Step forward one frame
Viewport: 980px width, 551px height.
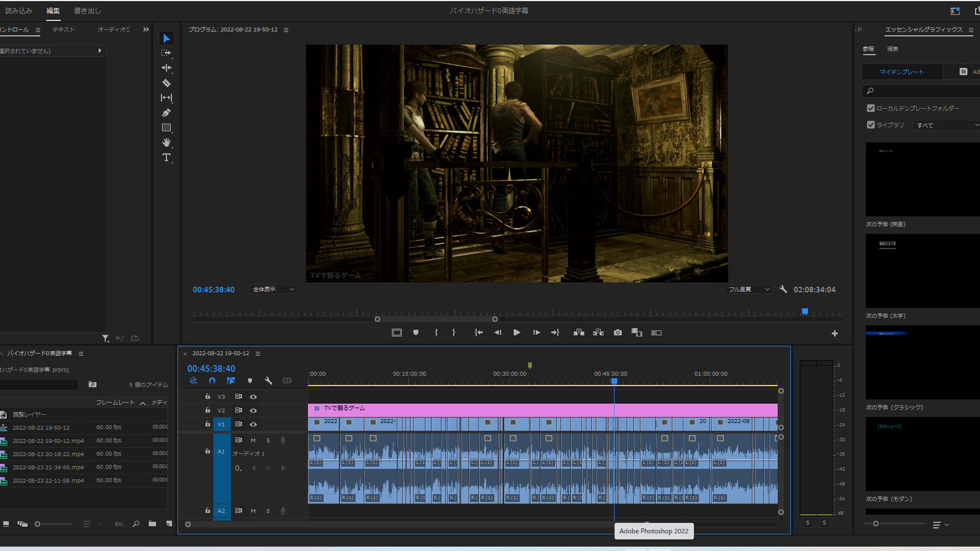point(536,333)
